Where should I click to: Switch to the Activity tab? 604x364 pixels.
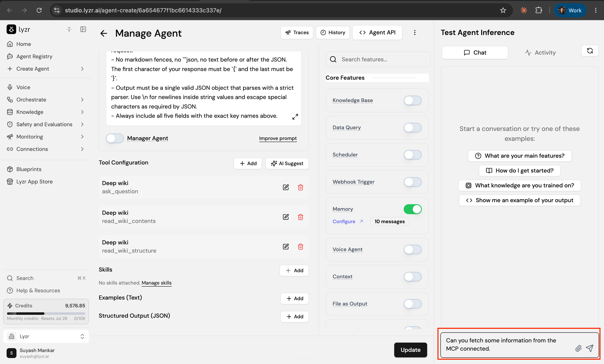coord(541,52)
